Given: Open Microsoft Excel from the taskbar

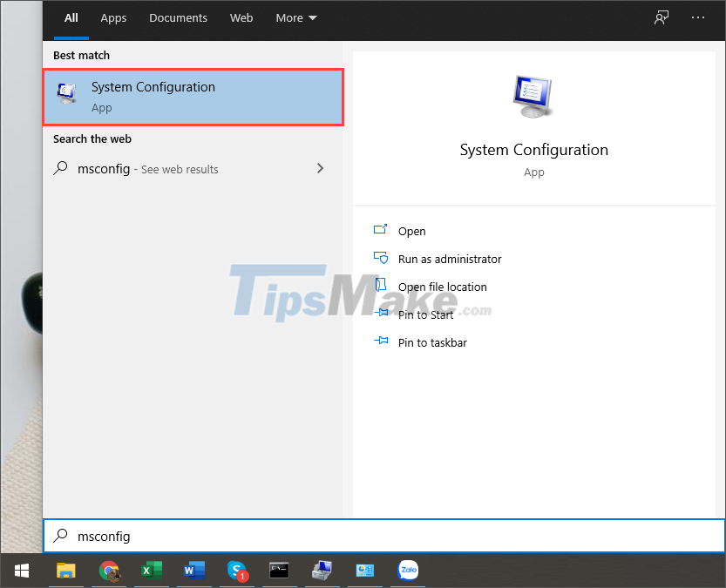Looking at the screenshot, I should click(x=151, y=571).
